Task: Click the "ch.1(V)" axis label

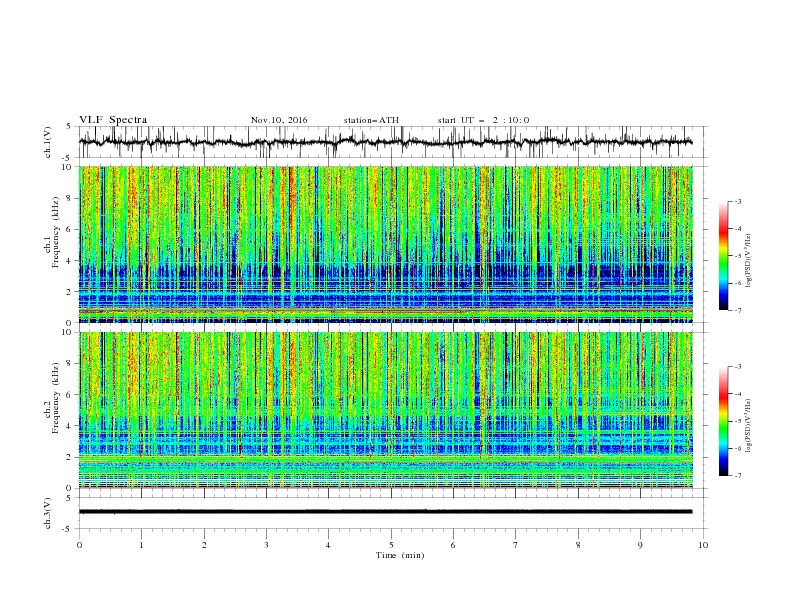Action: pyautogui.click(x=48, y=142)
